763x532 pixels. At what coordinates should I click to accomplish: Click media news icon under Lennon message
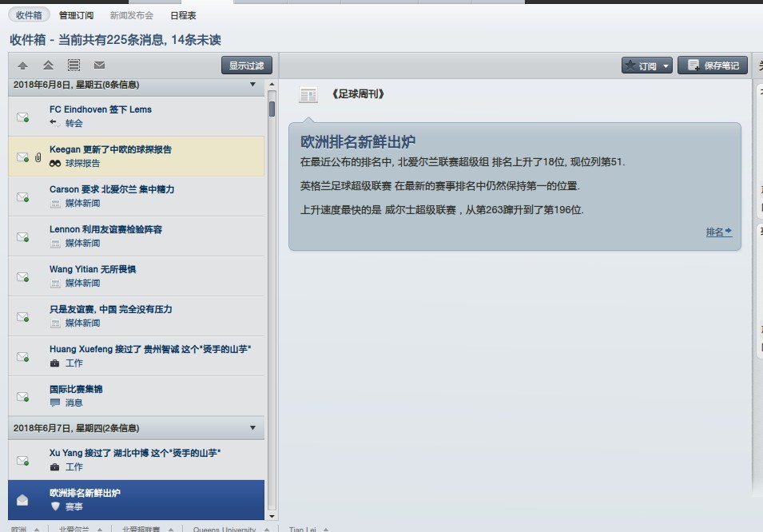(55, 244)
